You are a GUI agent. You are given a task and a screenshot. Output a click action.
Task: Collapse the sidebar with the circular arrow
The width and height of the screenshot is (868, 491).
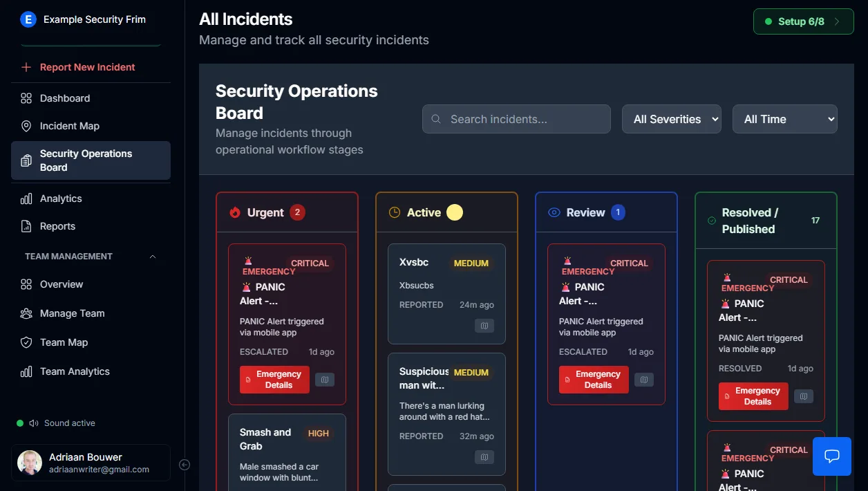[185, 465]
